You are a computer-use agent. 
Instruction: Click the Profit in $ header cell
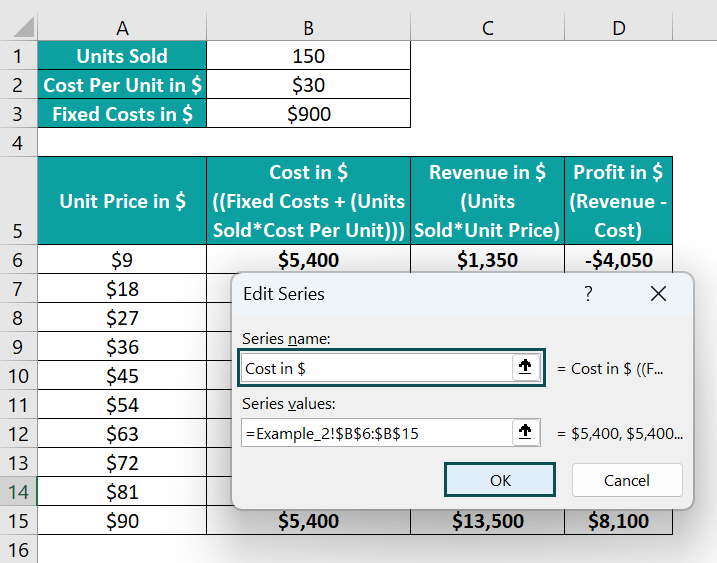pos(619,201)
